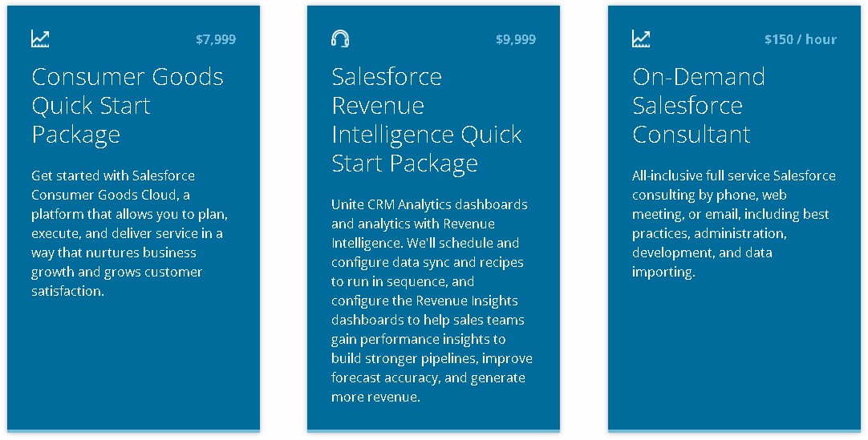Click the $150 / hour price label
This screenshot has height=440, width=868.
[801, 39]
